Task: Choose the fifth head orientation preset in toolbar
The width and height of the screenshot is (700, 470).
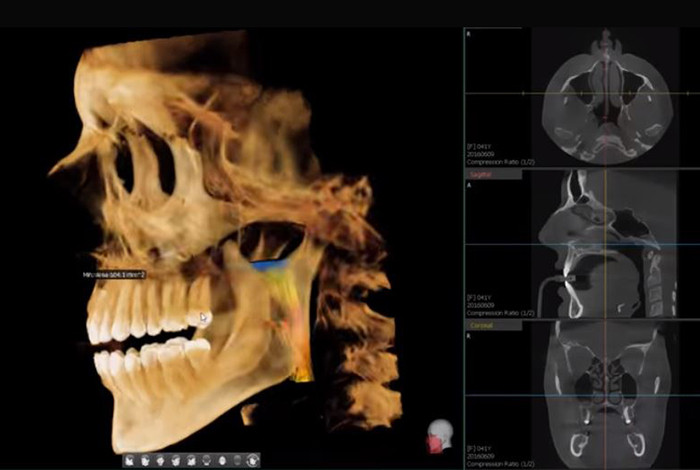Action: (191, 461)
